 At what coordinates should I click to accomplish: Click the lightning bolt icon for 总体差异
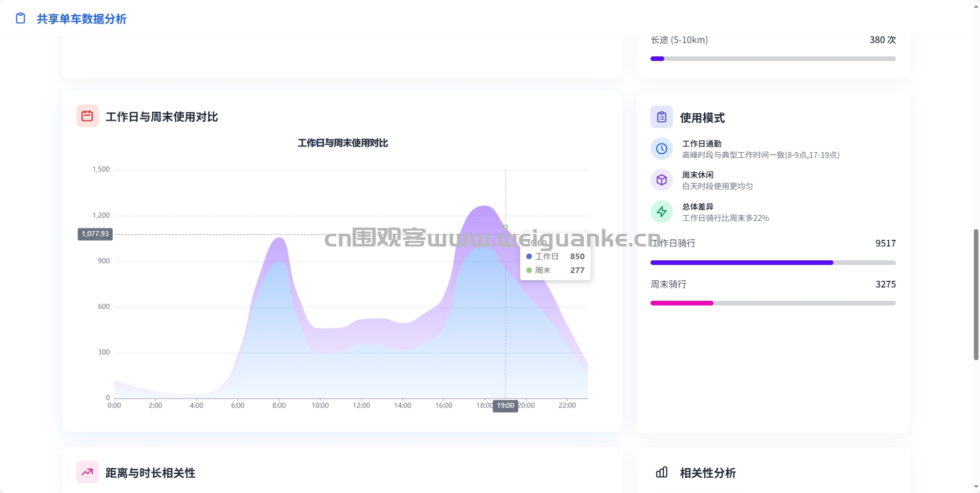coord(661,212)
